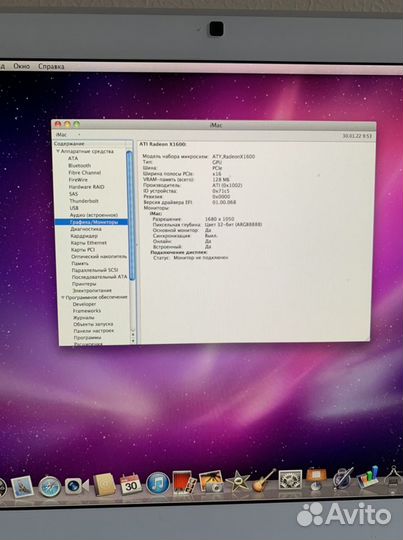Select Оптический накопитель in sidebar

click(x=99, y=257)
